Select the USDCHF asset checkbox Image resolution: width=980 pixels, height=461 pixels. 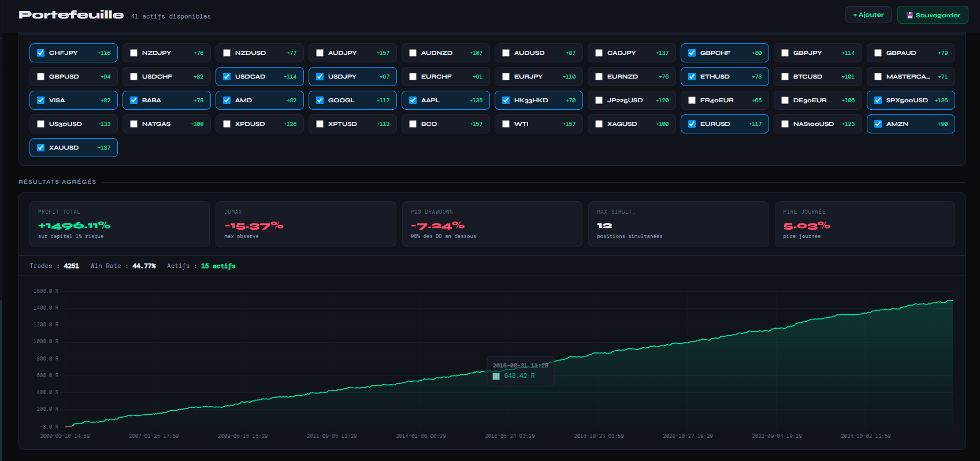(x=134, y=76)
